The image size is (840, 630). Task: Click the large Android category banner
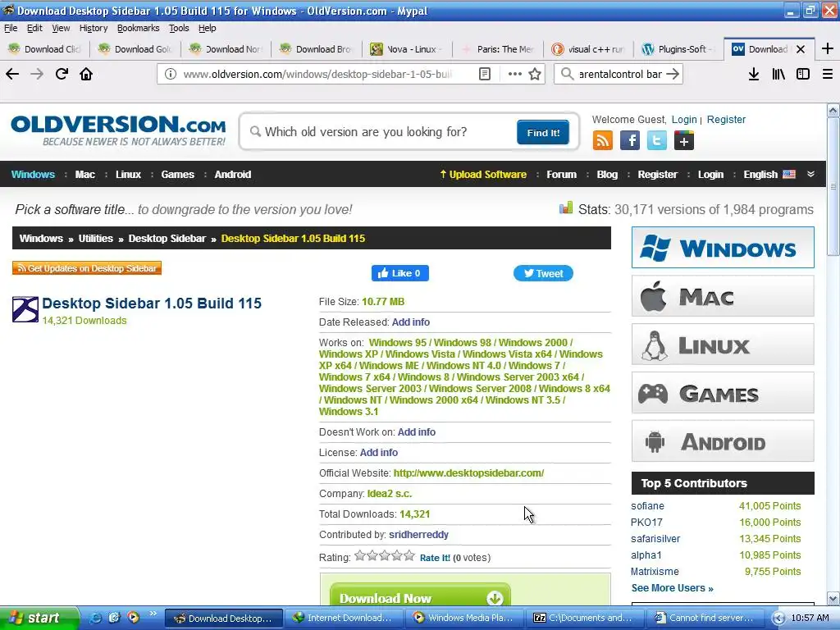[x=723, y=441]
